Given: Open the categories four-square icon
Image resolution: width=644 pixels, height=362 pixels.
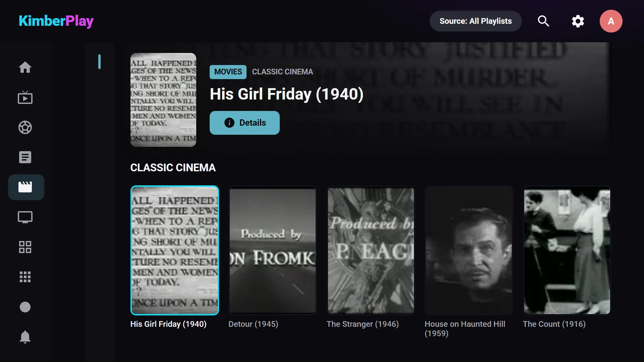Looking at the screenshot, I should pyautogui.click(x=25, y=247).
